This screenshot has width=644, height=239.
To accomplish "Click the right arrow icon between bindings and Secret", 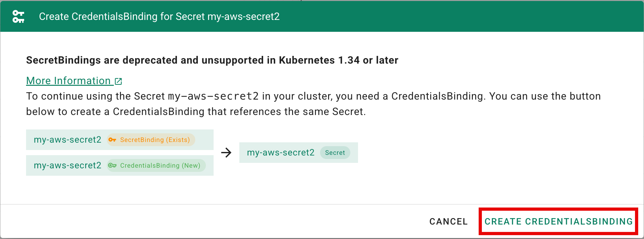I will coord(226,153).
